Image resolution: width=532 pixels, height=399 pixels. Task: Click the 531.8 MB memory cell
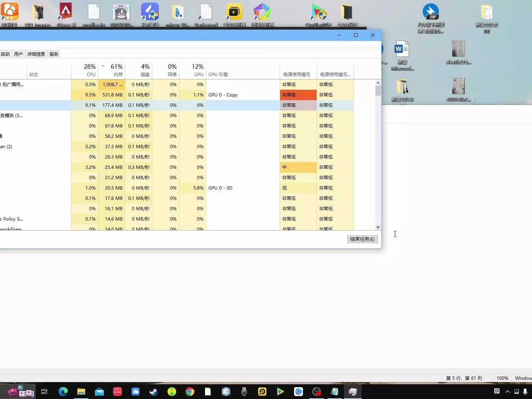point(112,95)
